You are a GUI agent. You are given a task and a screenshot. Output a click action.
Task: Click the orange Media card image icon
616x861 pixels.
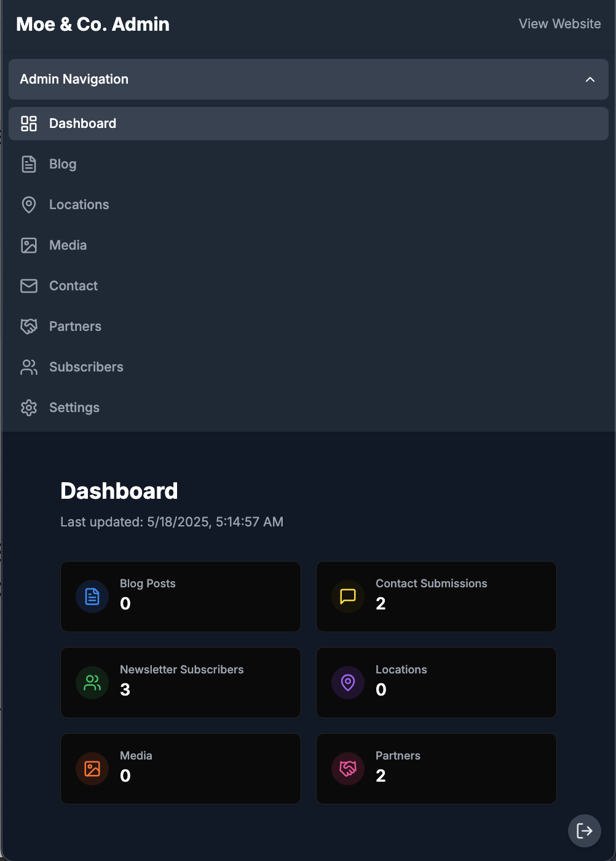(x=92, y=769)
